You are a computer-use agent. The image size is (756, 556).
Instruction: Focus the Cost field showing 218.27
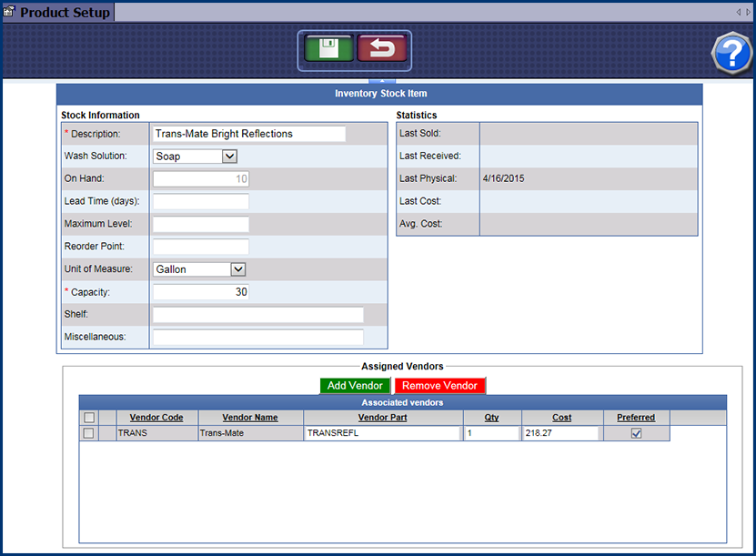coord(560,434)
